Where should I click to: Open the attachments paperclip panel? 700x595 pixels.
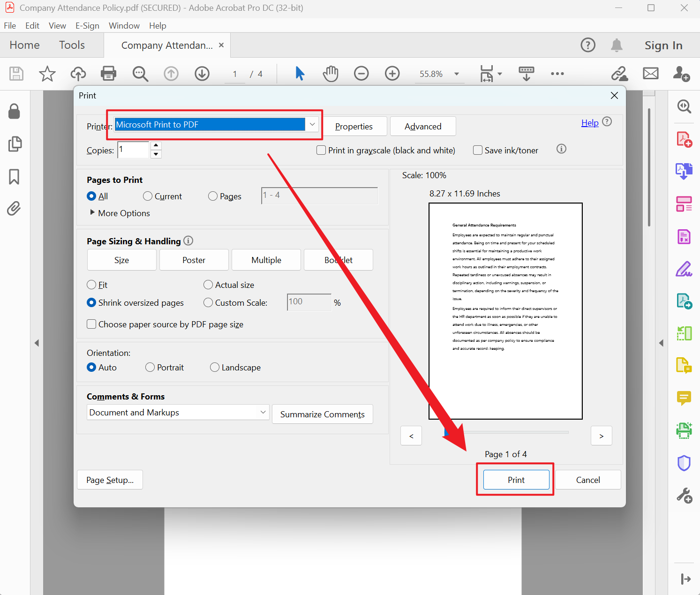[x=14, y=209]
